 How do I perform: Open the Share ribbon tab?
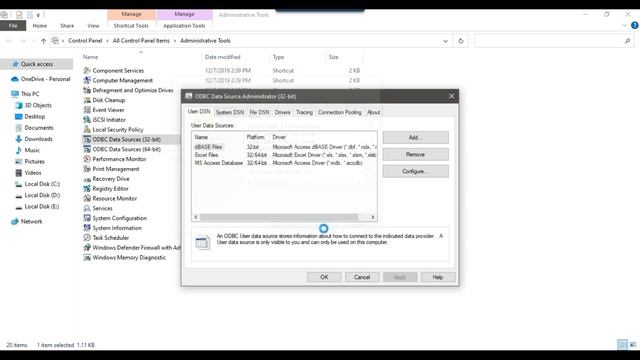[67, 26]
